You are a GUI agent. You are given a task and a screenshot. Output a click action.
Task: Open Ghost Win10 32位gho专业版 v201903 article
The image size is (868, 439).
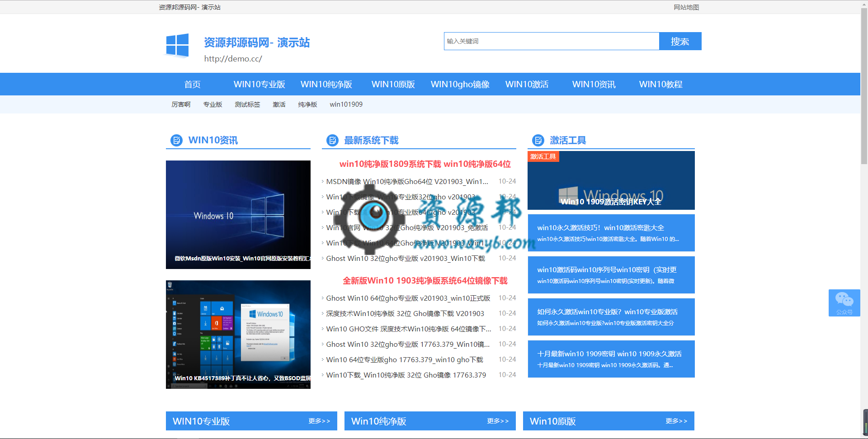click(x=406, y=258)
